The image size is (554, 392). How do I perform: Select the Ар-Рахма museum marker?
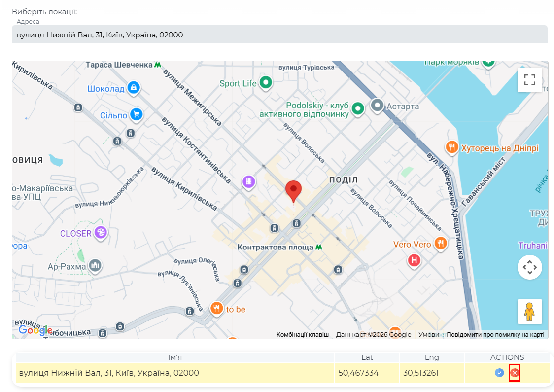95,266
